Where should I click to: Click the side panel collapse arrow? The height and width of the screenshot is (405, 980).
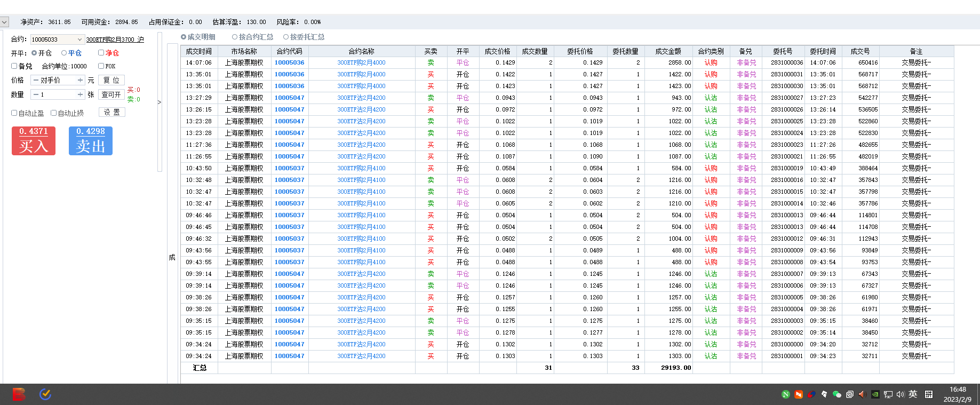coord(159,102)
